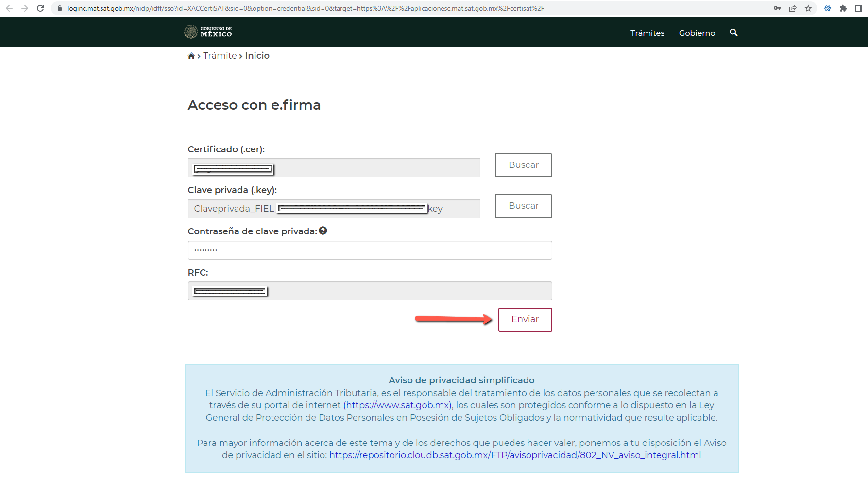Click the home icon in breadcrumb
Image resolution: width=868 pixels, height=478 pixels.
(x=191, y=56)
